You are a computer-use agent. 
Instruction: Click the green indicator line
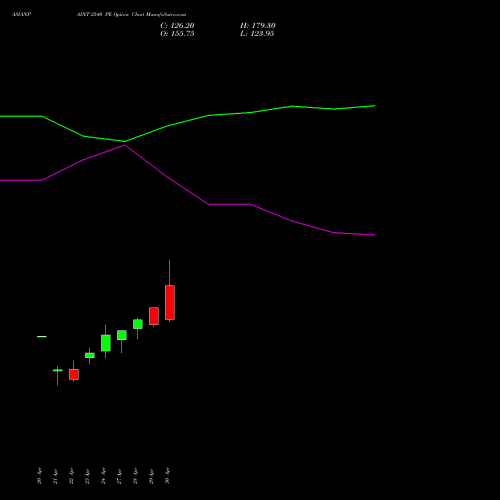pyautogui.click(x=208, y=115)
